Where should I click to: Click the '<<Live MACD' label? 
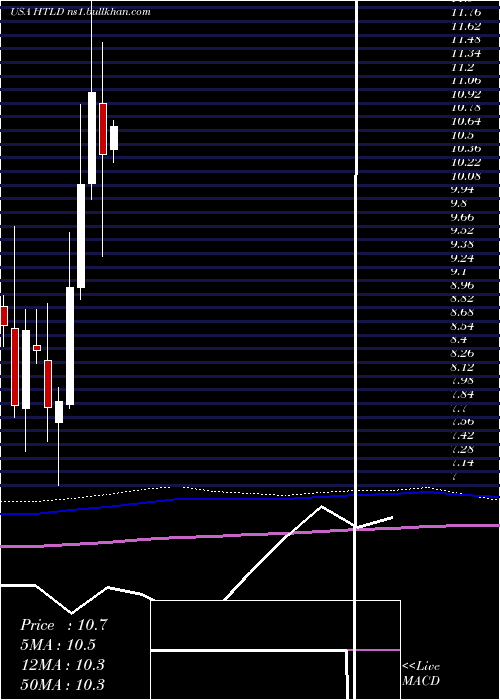pyautogui.click(x=421, y=673)
